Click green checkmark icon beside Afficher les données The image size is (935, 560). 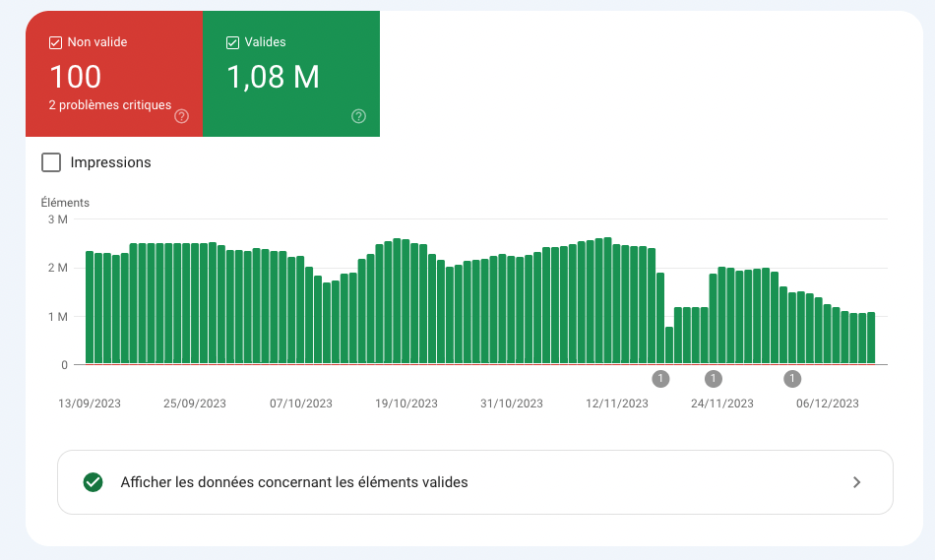tap(93, 482)
